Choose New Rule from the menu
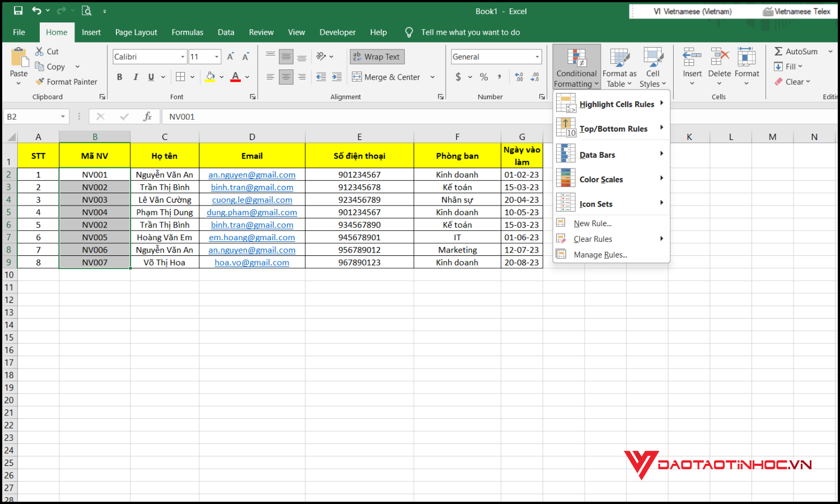This screenshot has width=840, height=504. point(611,223)
